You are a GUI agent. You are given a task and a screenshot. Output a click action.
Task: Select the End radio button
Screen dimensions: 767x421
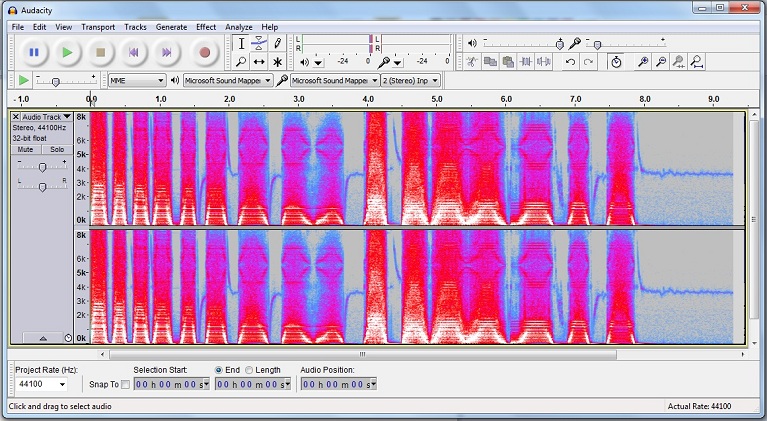click(x=219, y=370)
